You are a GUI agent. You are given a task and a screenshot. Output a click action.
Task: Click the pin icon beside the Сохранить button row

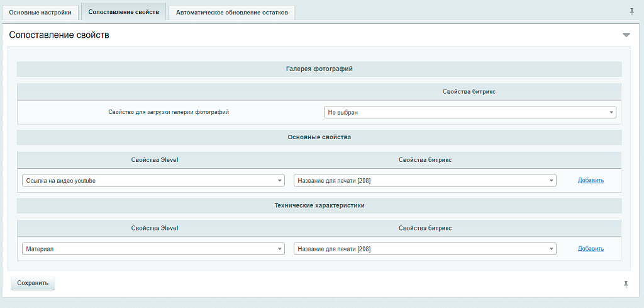(x=626, y=285)
